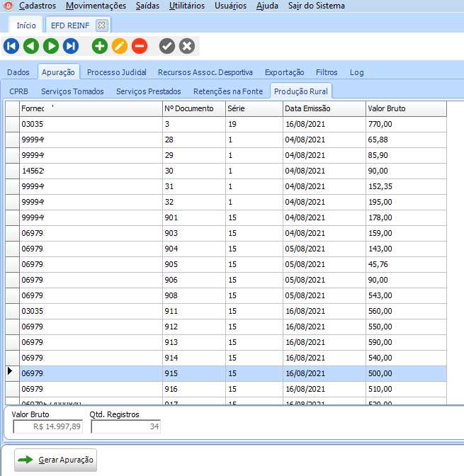Go to the first record navigation icon
This screenshot has width=464, height=476.
tap(11, 46)
